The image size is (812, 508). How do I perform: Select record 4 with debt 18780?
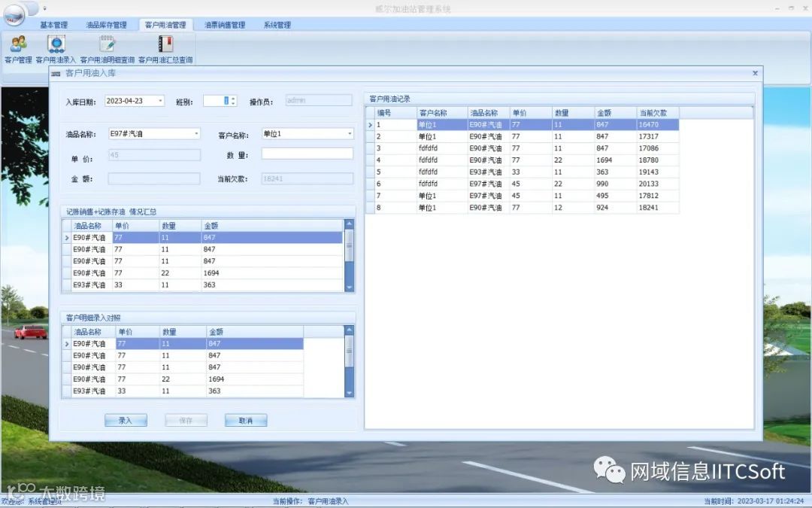522,160
